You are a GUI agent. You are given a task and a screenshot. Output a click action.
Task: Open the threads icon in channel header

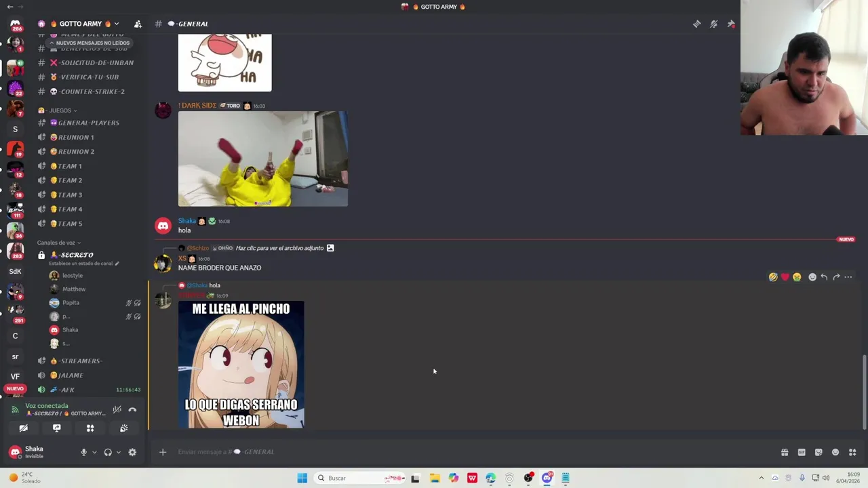696,24
